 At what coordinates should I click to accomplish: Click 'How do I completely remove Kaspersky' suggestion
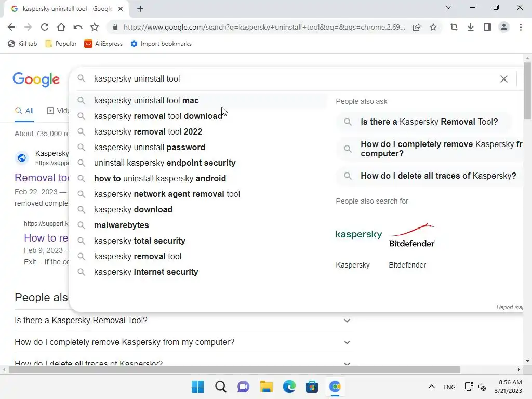pos(430,149)
